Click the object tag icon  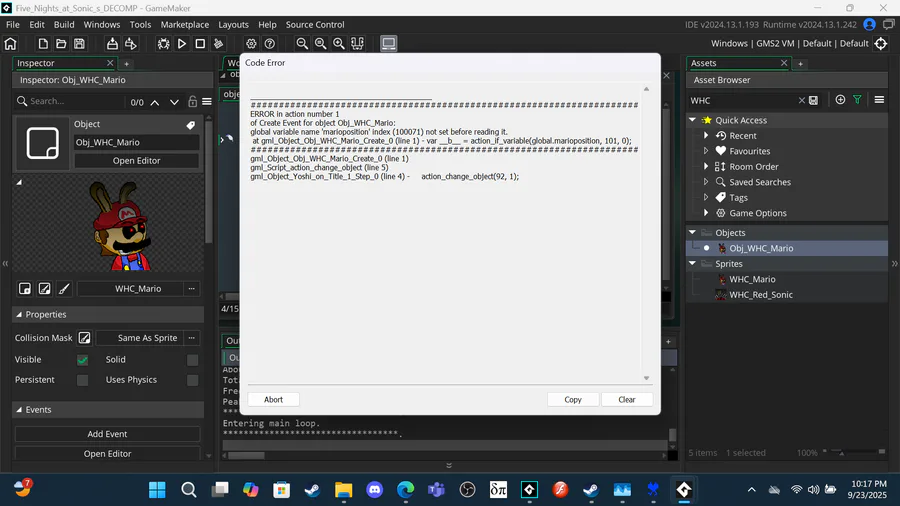pos(191,124)
